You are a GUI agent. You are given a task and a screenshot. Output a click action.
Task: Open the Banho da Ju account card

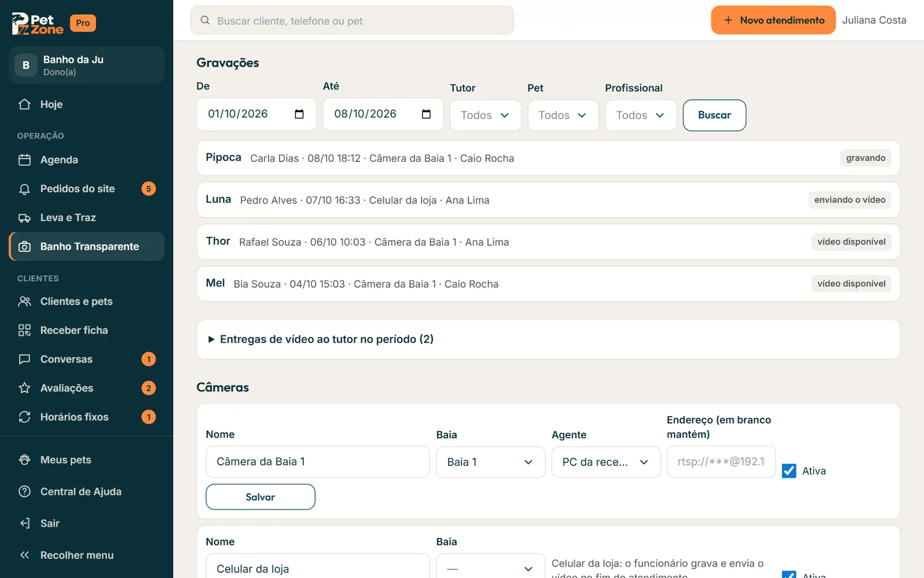click(x=87, y=65)
